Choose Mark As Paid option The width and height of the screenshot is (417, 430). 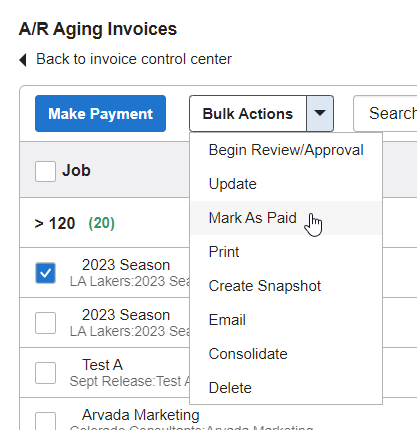tap(286, 218)
